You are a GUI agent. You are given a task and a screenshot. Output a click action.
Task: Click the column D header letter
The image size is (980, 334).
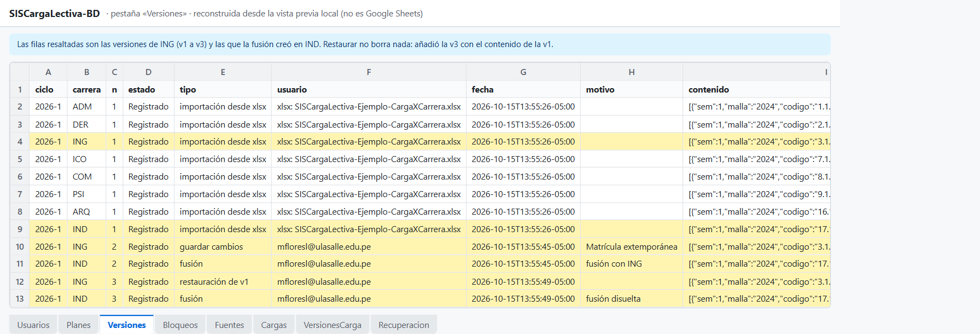point(148,72)
